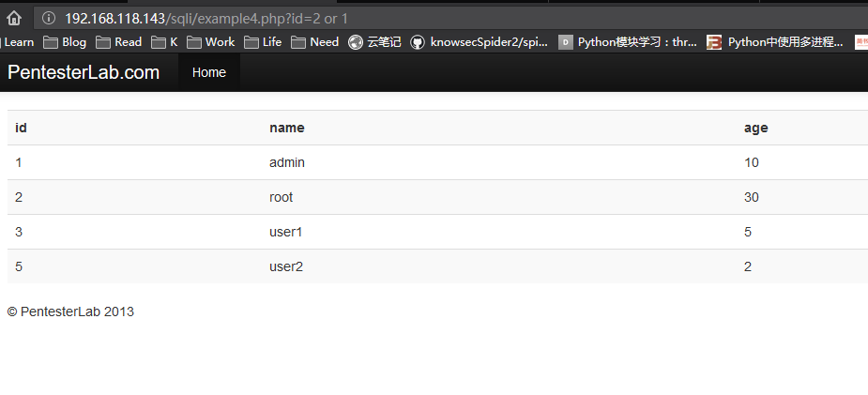The image size is (868, 395).
Task: Open the Work bookmark folder
Action: click(211, 42)
